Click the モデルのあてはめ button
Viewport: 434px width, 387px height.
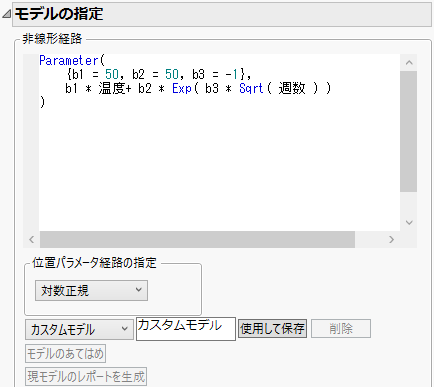[65, 353]
